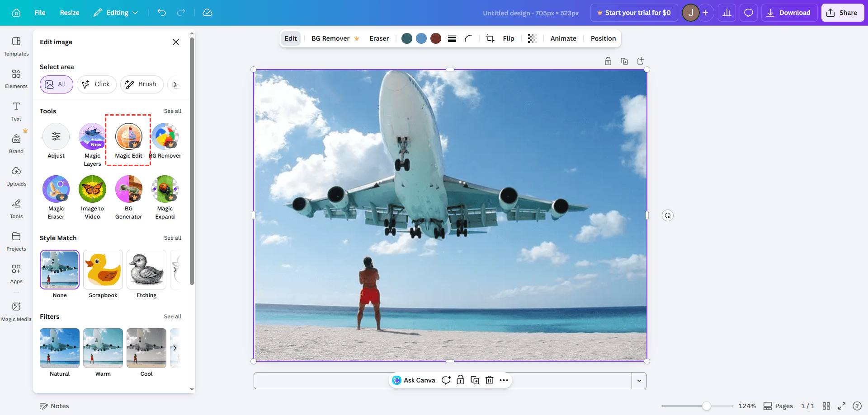Click the Adjust tool icon
868x415 pixels.
click(x=56, y=136)
